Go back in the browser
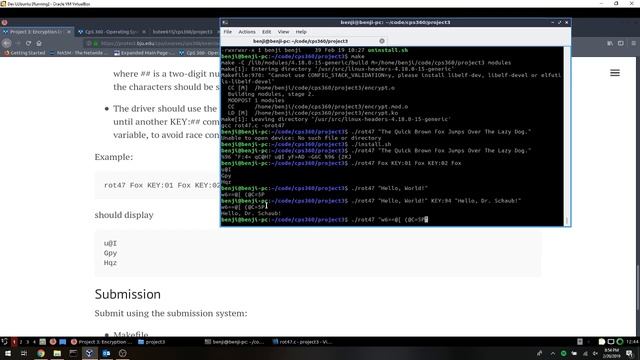 [7, 43]
